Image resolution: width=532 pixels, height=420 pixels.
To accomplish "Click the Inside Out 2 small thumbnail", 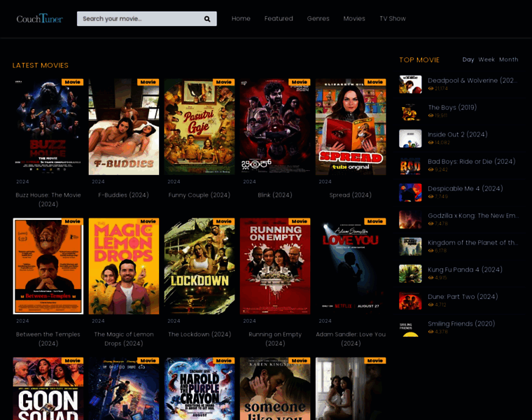I will click(x=410, y=139).
